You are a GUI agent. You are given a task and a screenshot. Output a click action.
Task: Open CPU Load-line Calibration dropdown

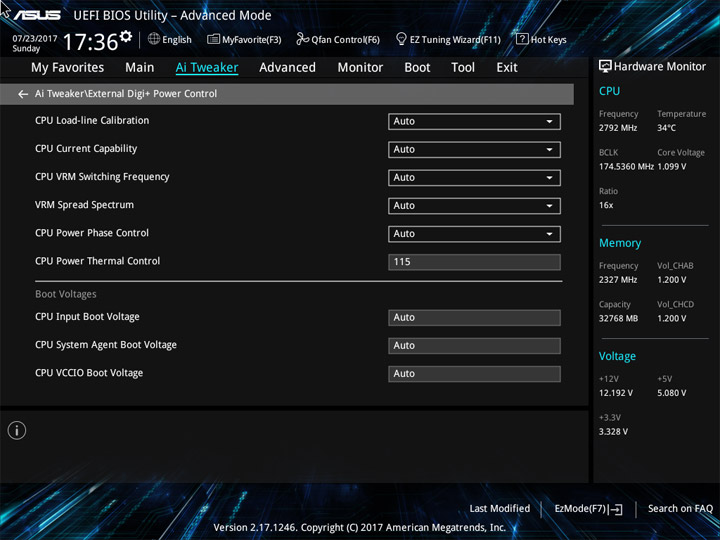474,121
